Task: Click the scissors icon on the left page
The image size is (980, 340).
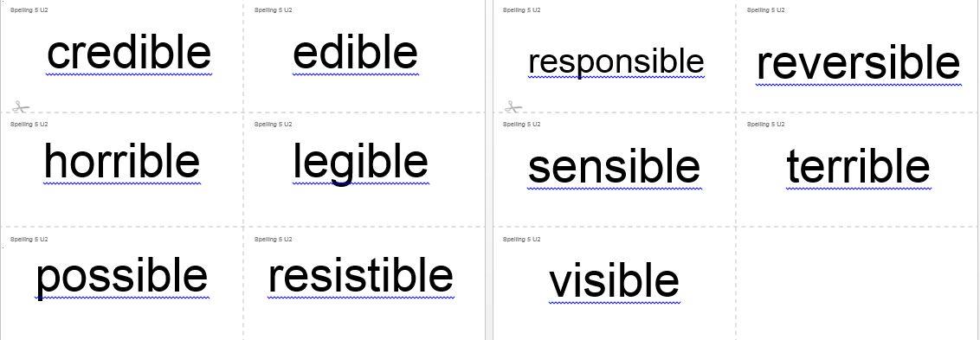Action: pos(21,107)
